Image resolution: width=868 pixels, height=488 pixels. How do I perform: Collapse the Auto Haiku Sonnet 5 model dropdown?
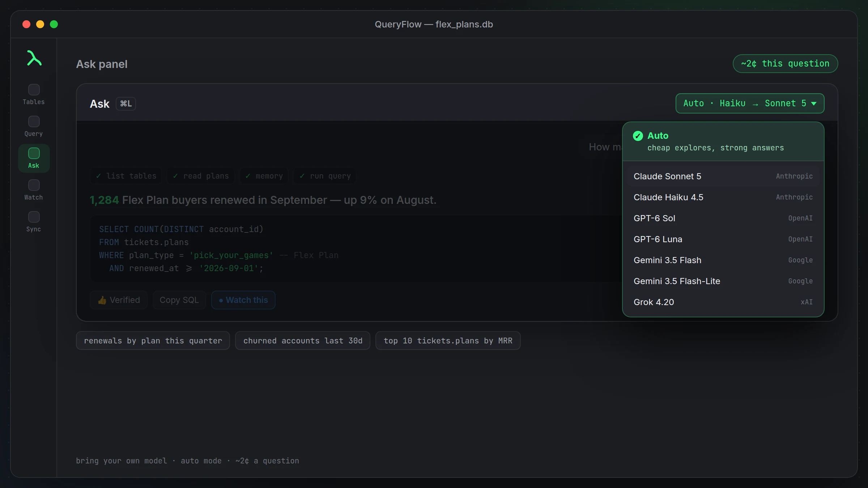pos(750,103)
